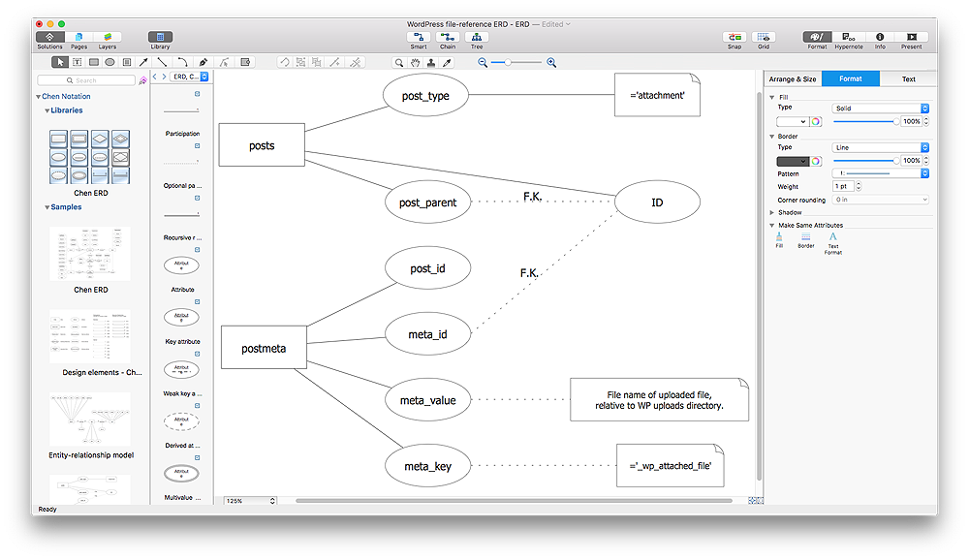This screenshot has width=969, height=560.
Task: Activate the Smart connector mode
Action: 419,37
